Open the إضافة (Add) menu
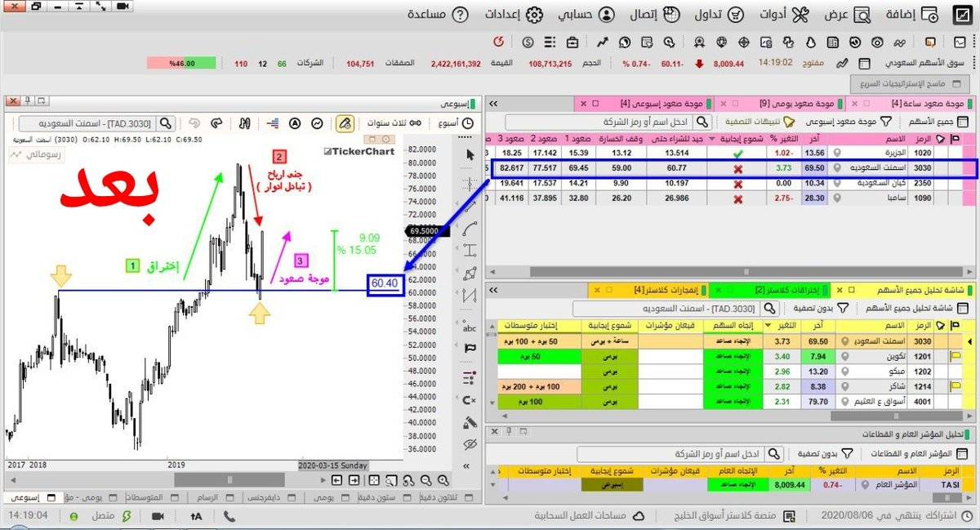The image size is (980, 530). tap(913, 15)
